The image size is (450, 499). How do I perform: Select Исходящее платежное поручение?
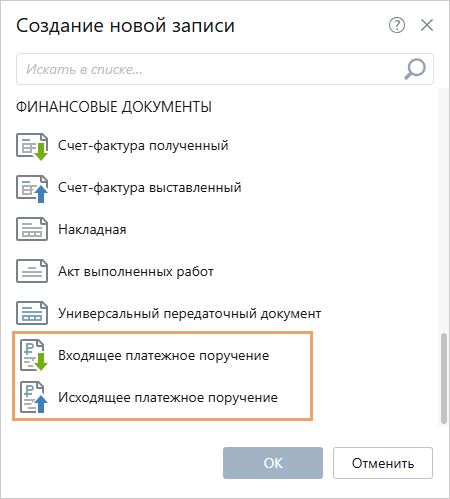(x=168, y=398)
